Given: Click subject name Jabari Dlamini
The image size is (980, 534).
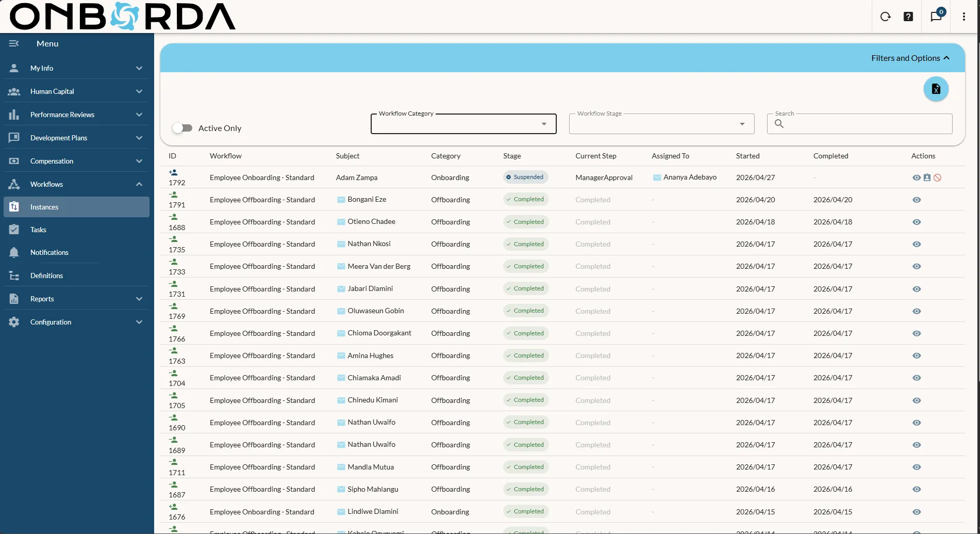Looking at the screenshot, I should pyautogui.click(x=370, y=288).
